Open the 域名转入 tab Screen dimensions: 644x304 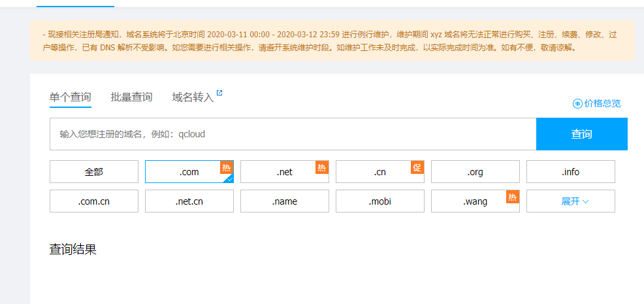[193, 97]
